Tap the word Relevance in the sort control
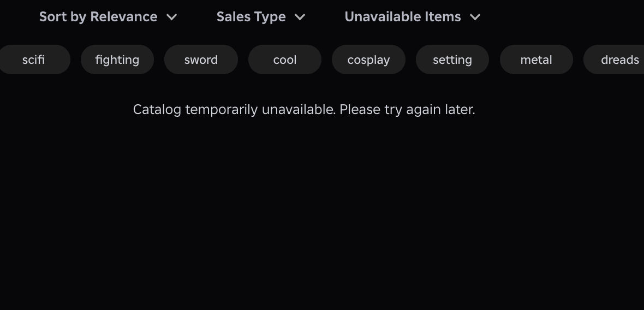This screenshot has width=644, height=310. pos(124,17)
